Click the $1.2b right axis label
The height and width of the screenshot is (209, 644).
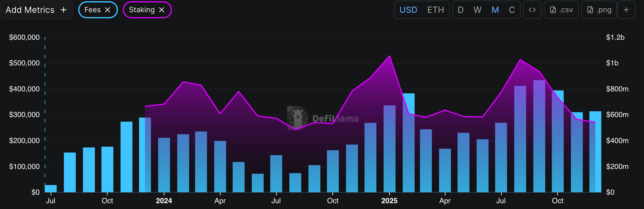tap(615, 37)
